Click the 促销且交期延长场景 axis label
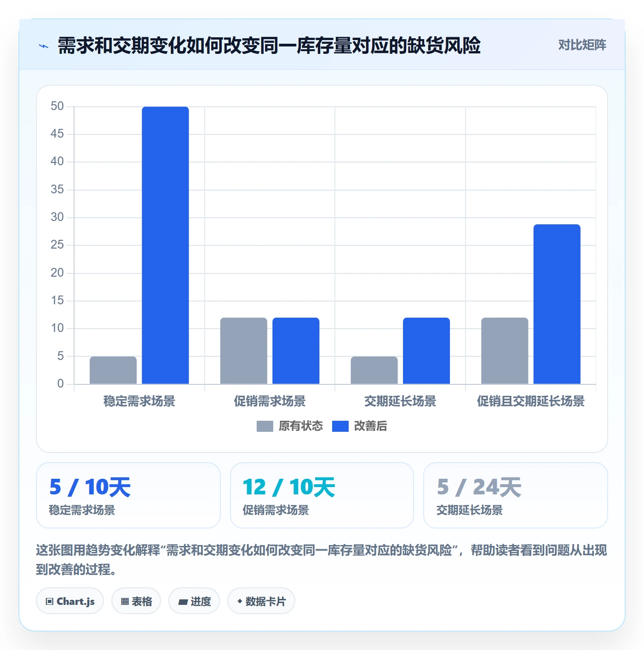644x650 pixels. pyautogui.click(x=531, y=401)
